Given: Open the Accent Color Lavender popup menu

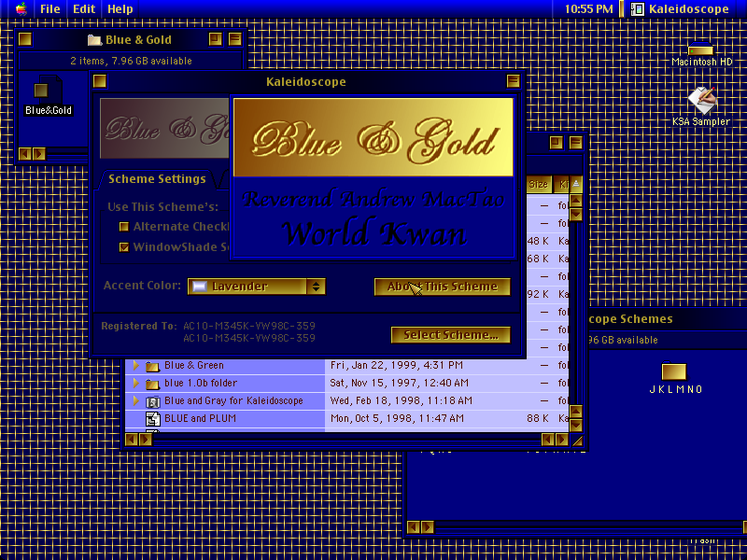Looking at the screenshot, I should click(x=256, y=287).
